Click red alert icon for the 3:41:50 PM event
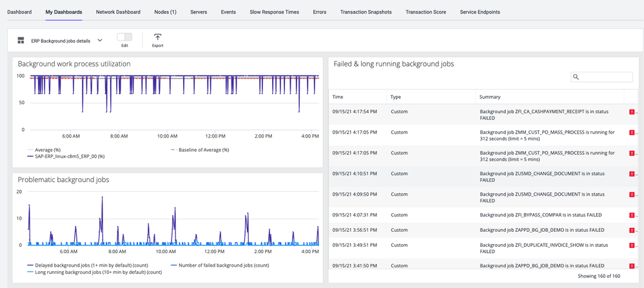The image size is (644, 288). click(x=632, y=266)
